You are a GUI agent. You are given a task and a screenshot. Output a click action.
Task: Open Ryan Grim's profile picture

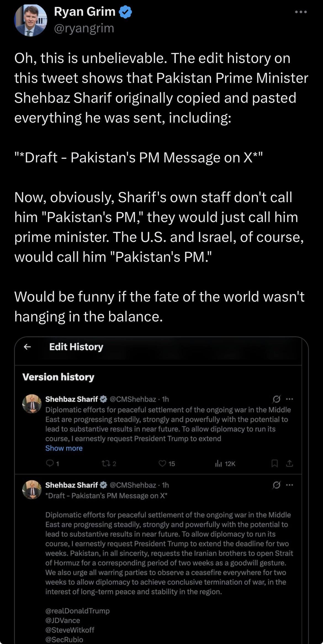tap(31, 20)
